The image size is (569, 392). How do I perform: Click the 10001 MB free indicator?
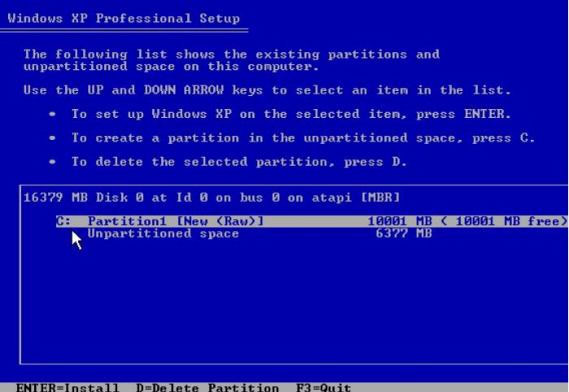coord(504,221)
